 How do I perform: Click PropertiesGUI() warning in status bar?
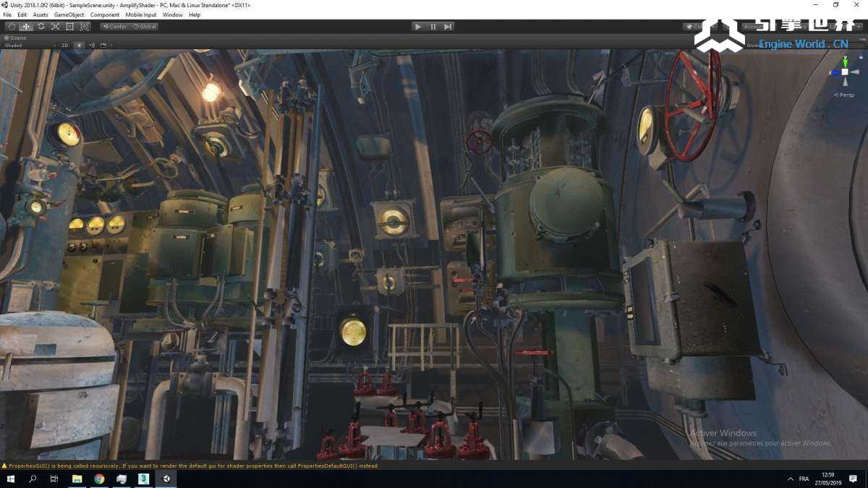point(193,466)
